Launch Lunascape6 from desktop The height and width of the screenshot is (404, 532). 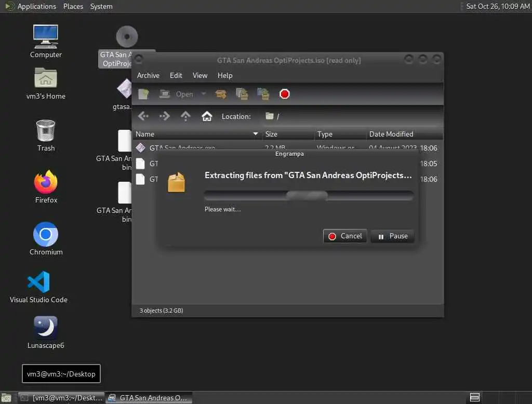[46, 332]
